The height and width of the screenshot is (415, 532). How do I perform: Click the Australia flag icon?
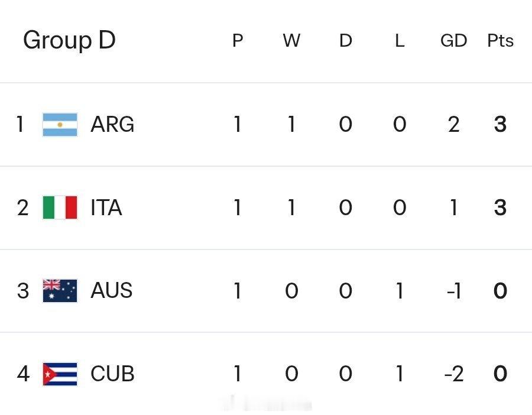point(60,291)
